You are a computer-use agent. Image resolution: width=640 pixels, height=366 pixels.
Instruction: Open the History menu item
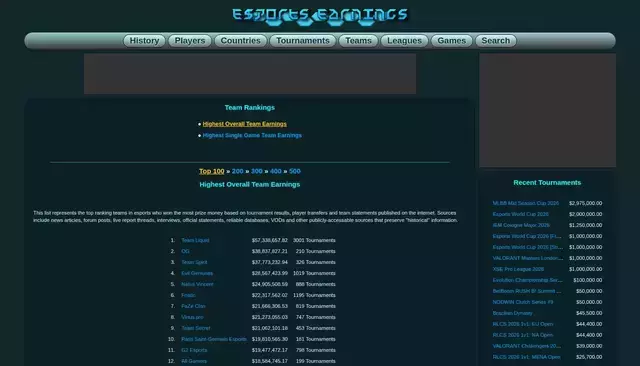[144, 41]
